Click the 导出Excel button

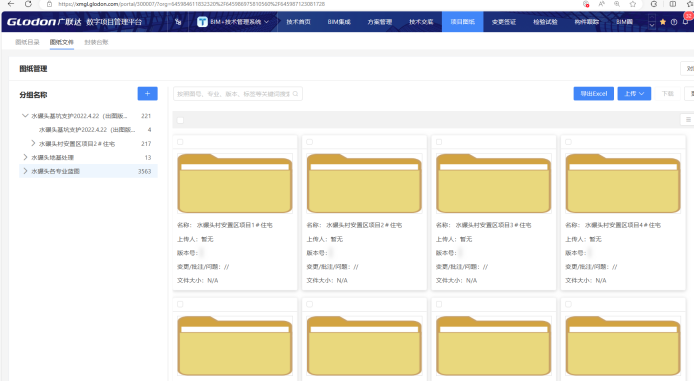click(x=594, y=93)
